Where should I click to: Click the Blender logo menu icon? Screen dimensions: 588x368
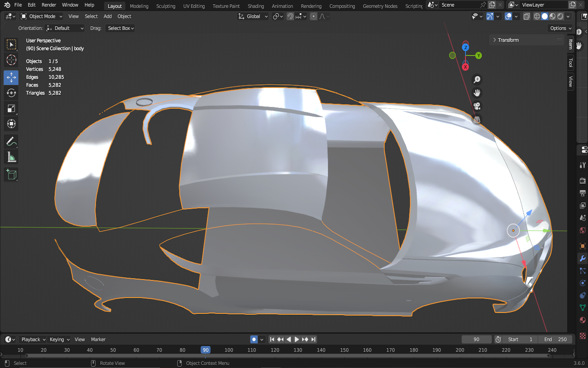(7, 5)
